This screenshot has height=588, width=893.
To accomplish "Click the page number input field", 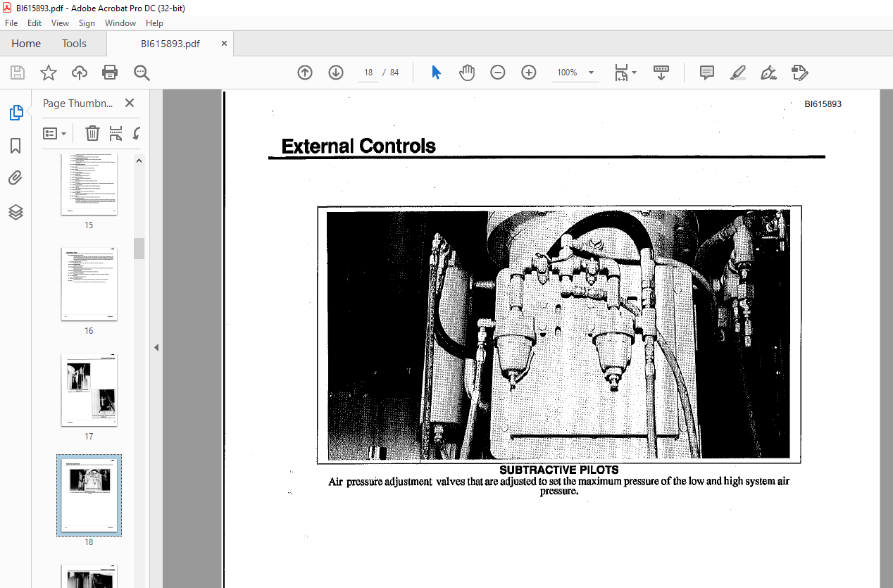I will (368, 73).
